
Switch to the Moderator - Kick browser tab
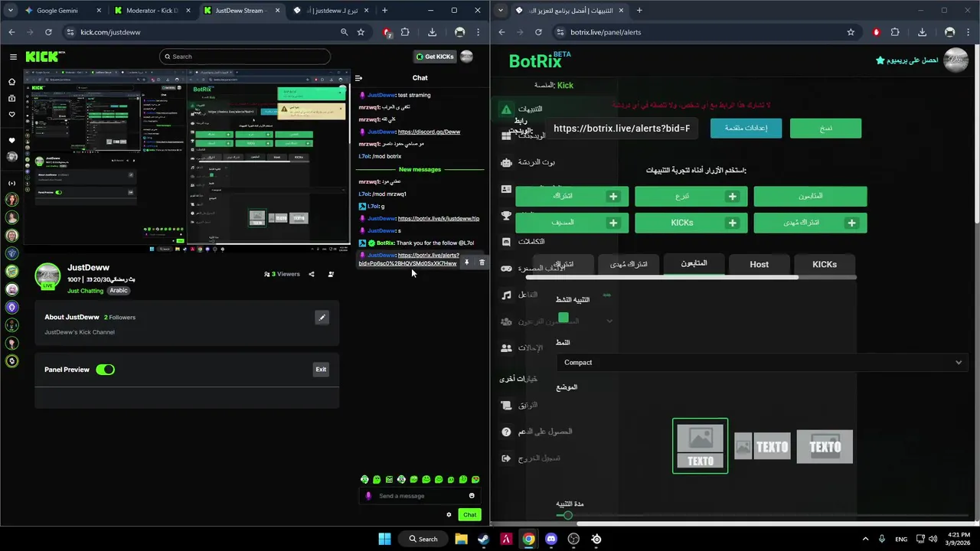[x=150, y=11]
